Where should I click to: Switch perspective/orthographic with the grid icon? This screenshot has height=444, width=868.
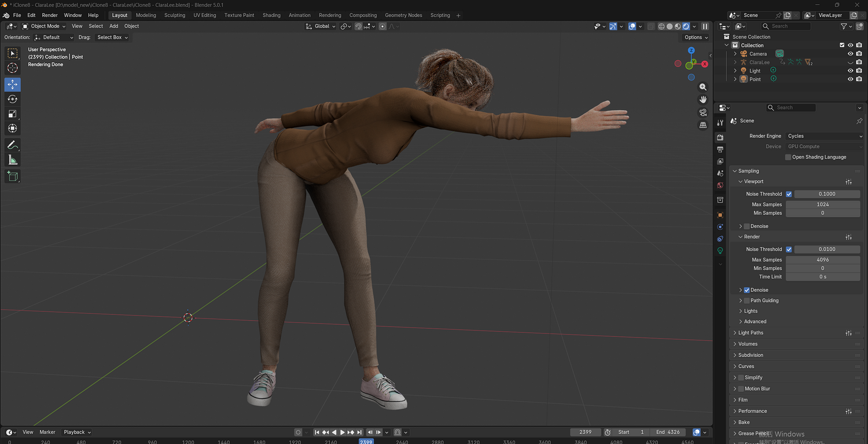pyautogui.click(x=703, y=125)
